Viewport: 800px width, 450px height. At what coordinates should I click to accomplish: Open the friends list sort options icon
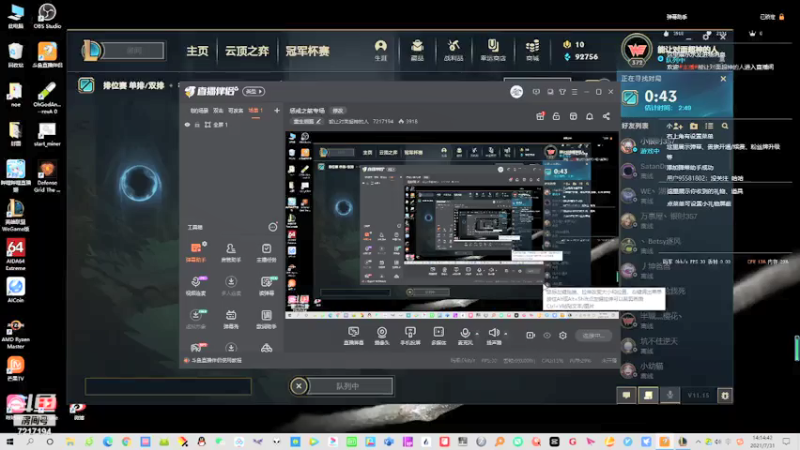click(x=709, y=126)
